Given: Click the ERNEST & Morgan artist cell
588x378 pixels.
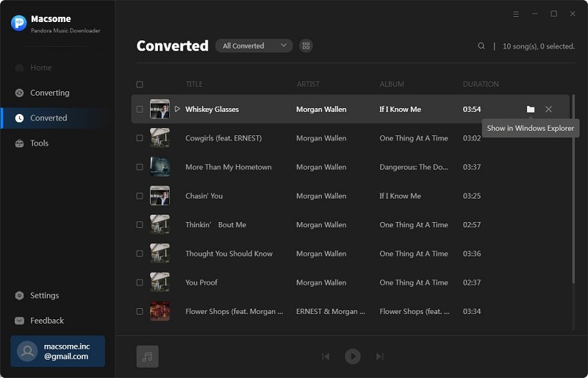Looking at the screenshot, I should 330,312.
